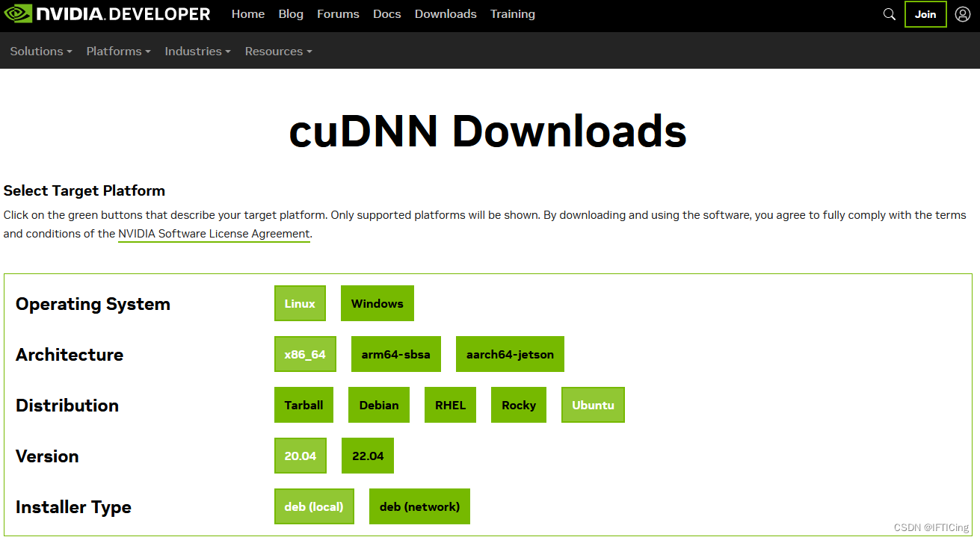The width and height of the screenshot is (980, 540).
Task: Click the Join button
Action: (x=925, y=13)
